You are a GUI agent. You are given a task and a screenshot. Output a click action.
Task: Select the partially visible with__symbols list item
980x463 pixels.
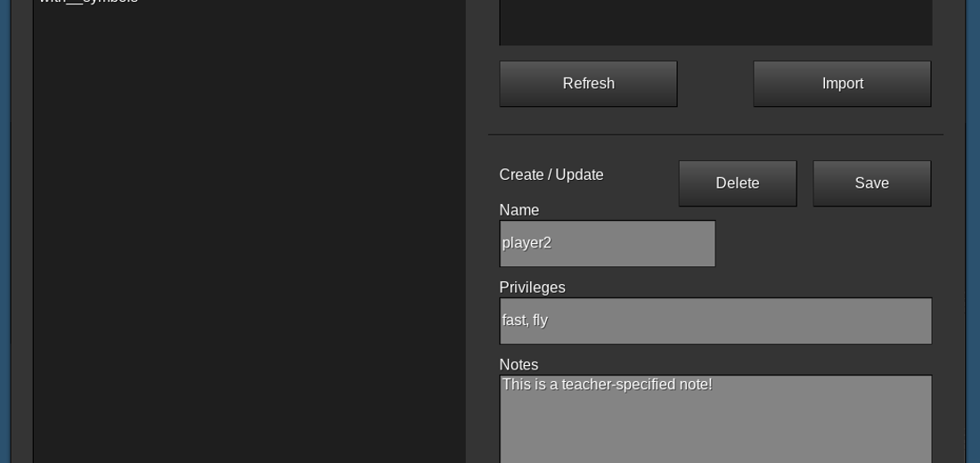click(89, 1)
